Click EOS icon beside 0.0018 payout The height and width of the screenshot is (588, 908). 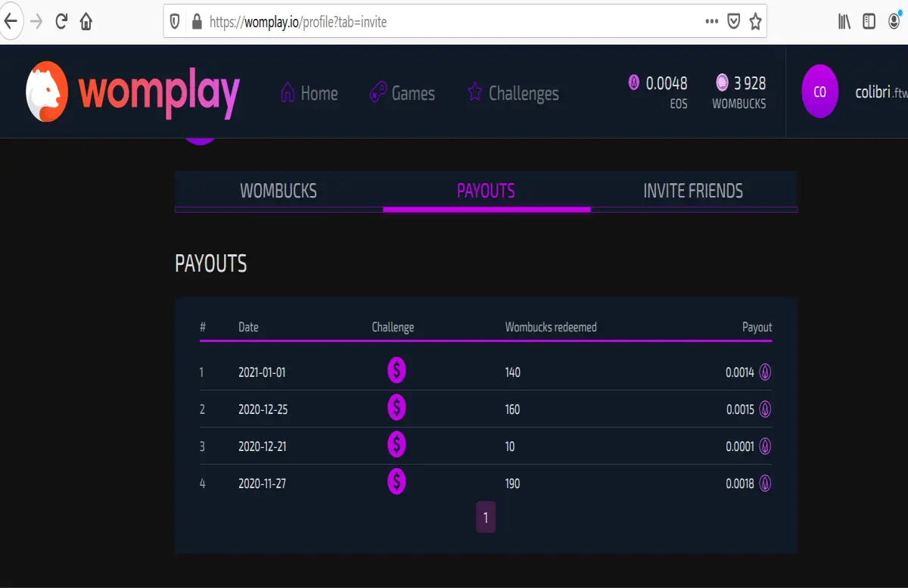click(765, 483)
